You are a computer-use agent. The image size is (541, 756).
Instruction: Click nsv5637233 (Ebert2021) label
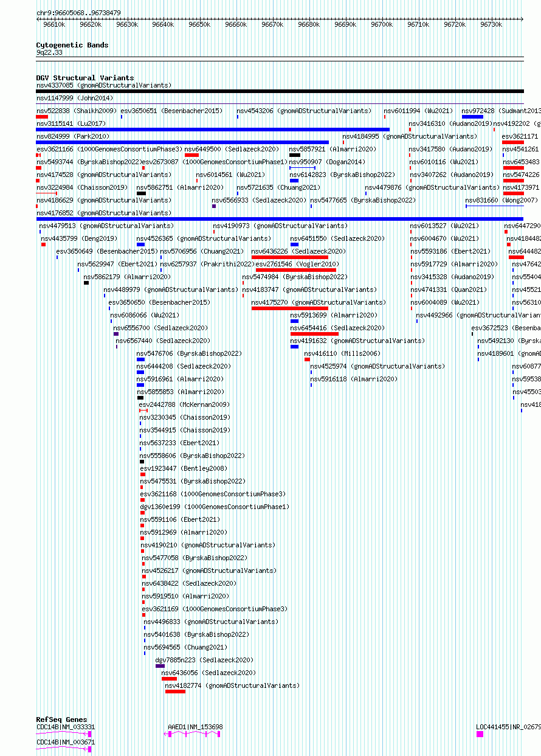[180, 443]
